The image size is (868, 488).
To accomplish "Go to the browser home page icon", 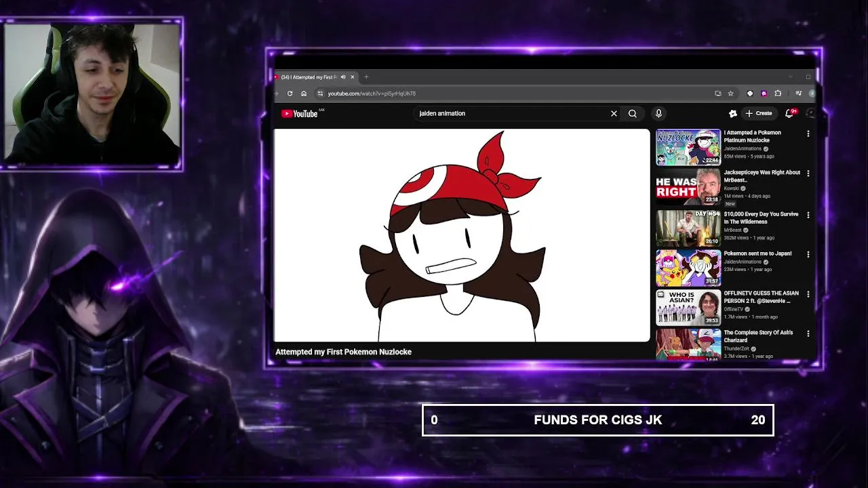I will tap(304, 94).
